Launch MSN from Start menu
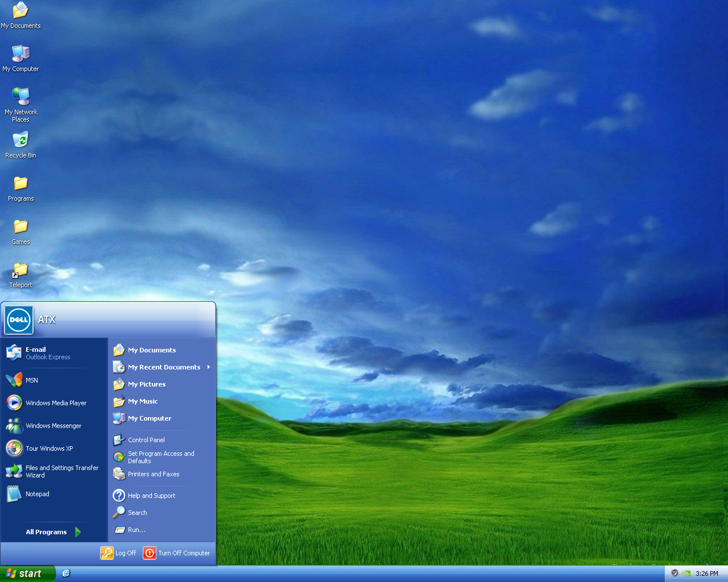This screenshot has height=582, width=728. [x=54, y=380]
